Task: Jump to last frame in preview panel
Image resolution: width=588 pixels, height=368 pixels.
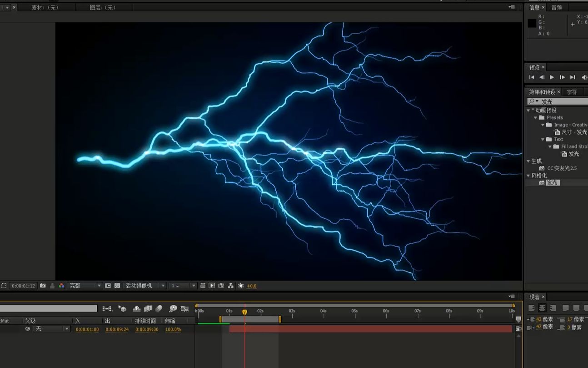Action: pyautogui.click(x=573, y=77)
